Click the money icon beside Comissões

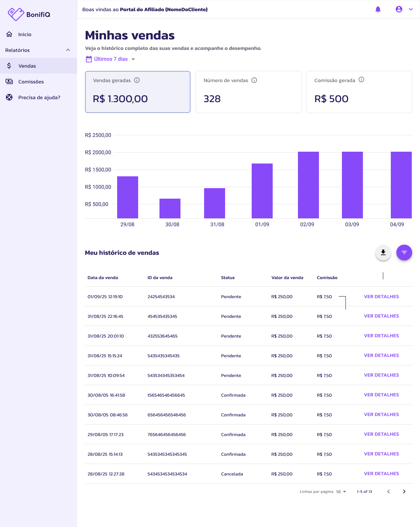point(9,81)
